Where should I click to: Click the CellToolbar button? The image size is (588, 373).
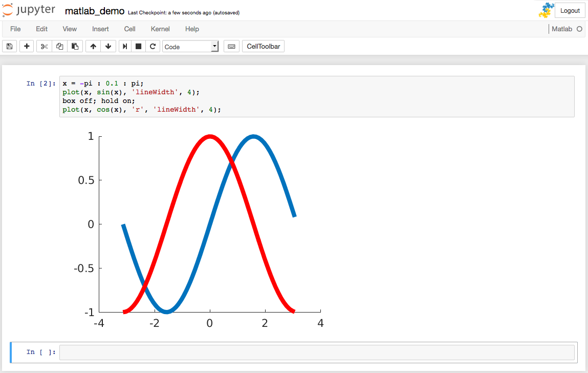pyautogui.click(x=263, y=47)
